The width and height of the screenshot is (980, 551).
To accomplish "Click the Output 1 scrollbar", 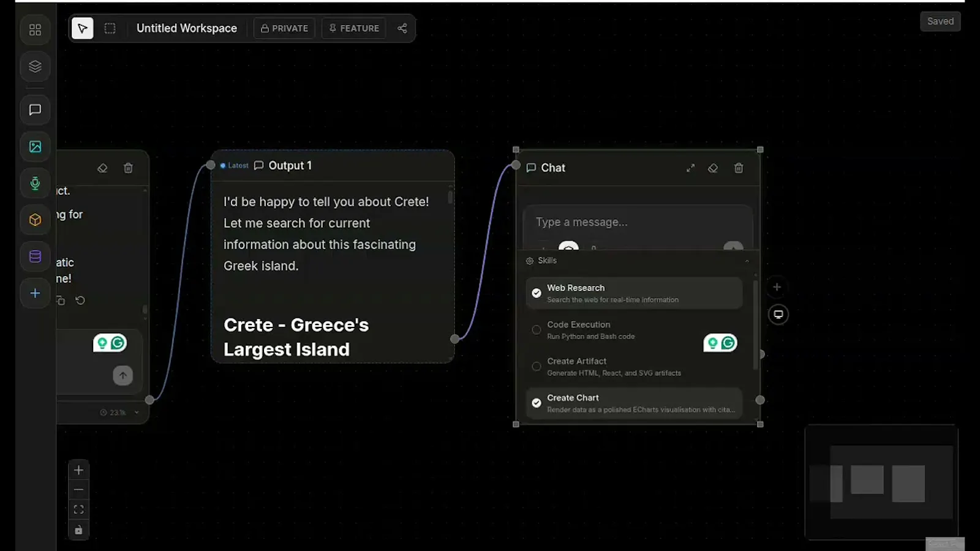I will [x=450, y=197].
